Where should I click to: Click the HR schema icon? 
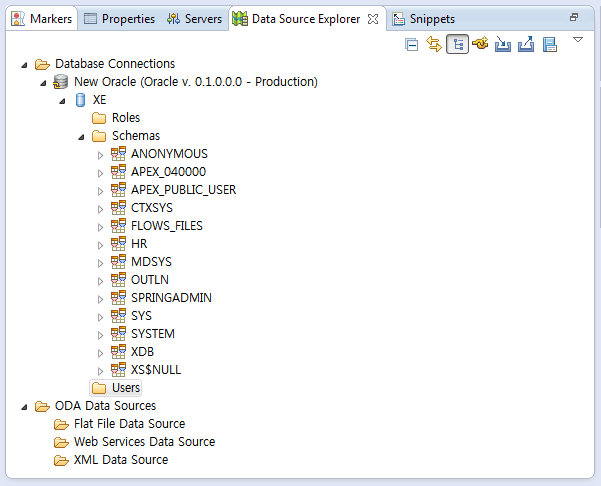click(x=118, y=244)
